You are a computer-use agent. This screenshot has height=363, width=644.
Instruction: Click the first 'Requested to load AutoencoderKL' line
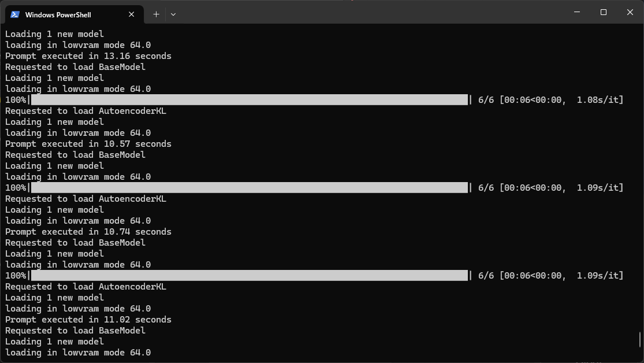(85, 111)
